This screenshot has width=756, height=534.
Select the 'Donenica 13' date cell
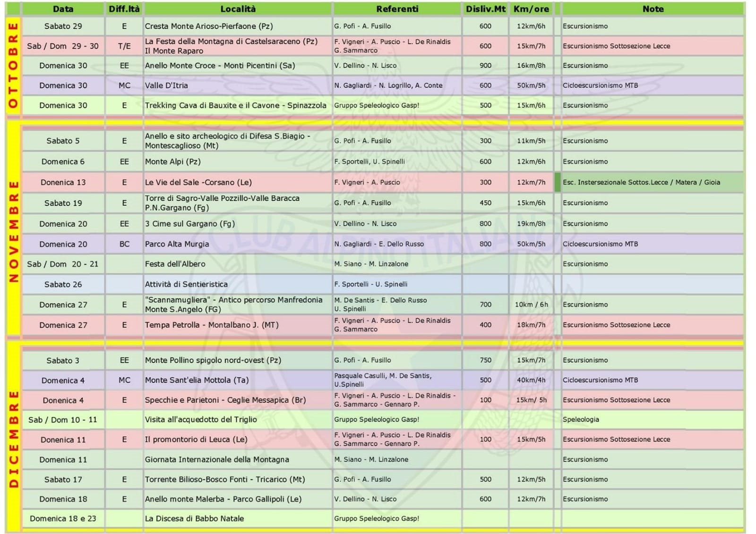pos(63,182)
